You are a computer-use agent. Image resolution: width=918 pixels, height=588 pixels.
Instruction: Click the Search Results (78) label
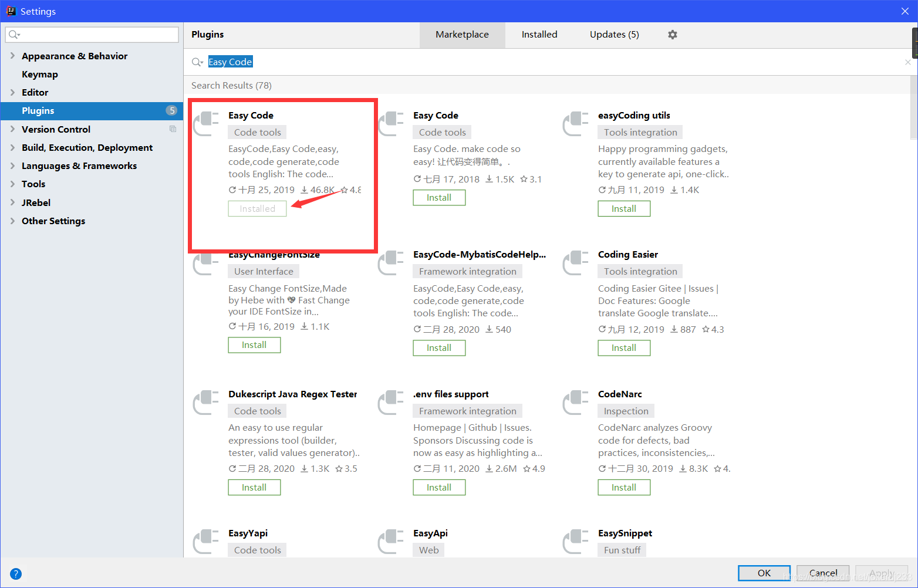pos(231,86)
